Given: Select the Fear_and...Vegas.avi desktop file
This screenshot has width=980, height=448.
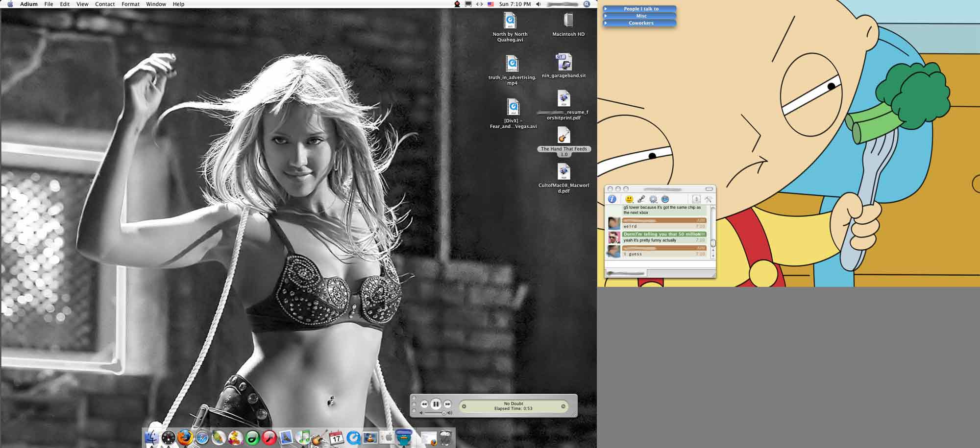Looking at the screenshot, I should click(x=513, y=113).
